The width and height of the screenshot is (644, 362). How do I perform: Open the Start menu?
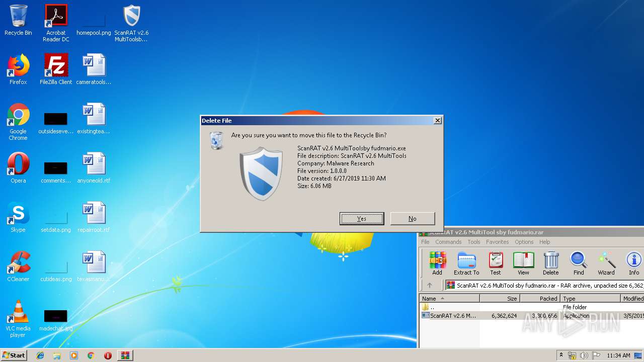click(x=14, y=355)
